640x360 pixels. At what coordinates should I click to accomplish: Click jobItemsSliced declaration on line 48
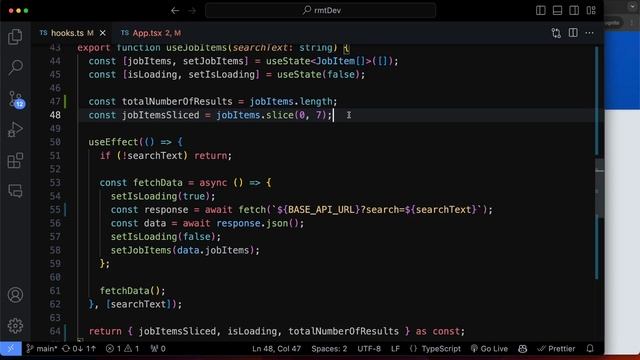[160, 115]
